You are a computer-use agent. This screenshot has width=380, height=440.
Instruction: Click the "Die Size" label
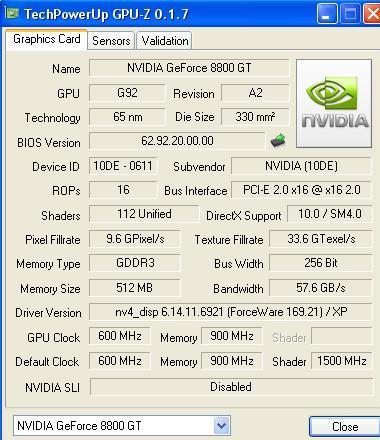(x=195, y=117)
